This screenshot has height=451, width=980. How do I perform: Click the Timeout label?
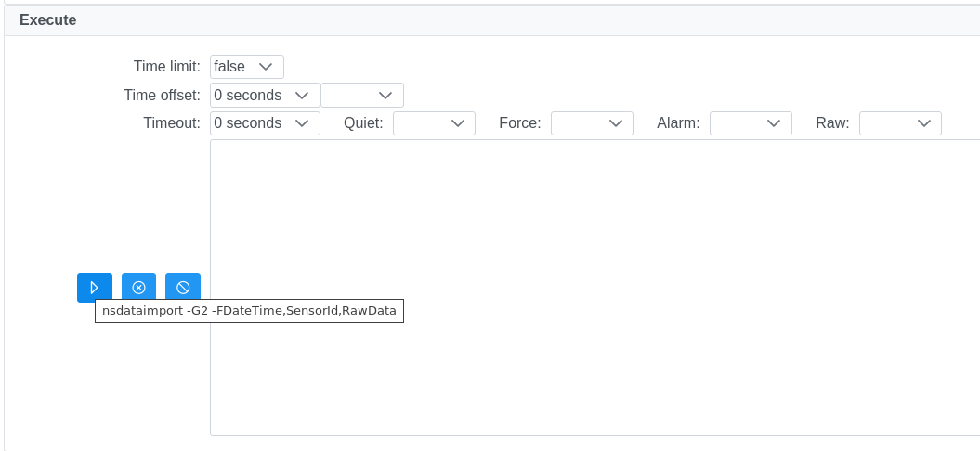(x=171, y=122)
